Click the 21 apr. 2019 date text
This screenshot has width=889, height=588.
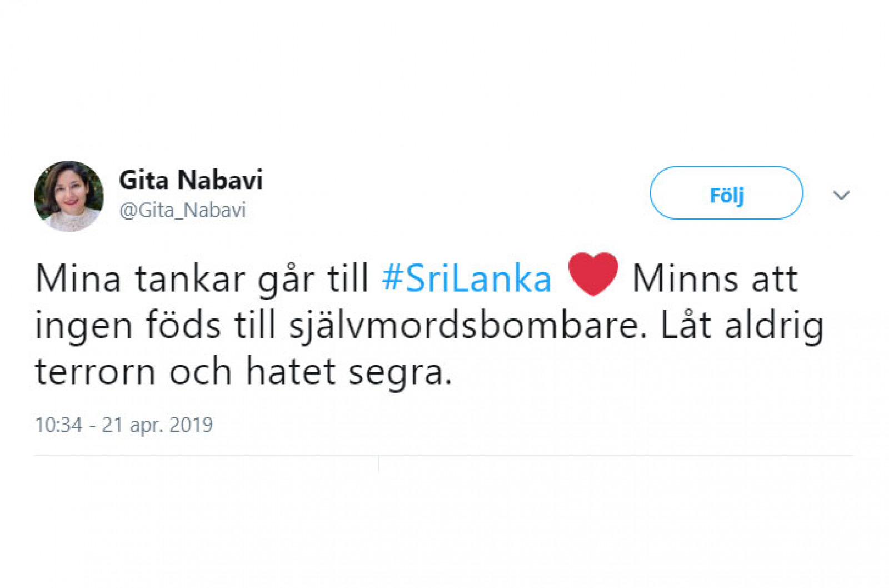(157, 425)
